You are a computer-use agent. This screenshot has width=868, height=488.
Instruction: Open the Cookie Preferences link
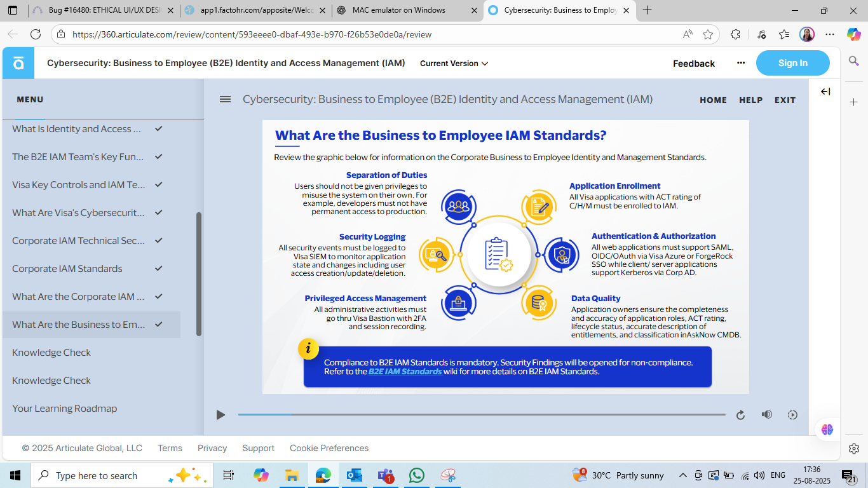(329, 448)
